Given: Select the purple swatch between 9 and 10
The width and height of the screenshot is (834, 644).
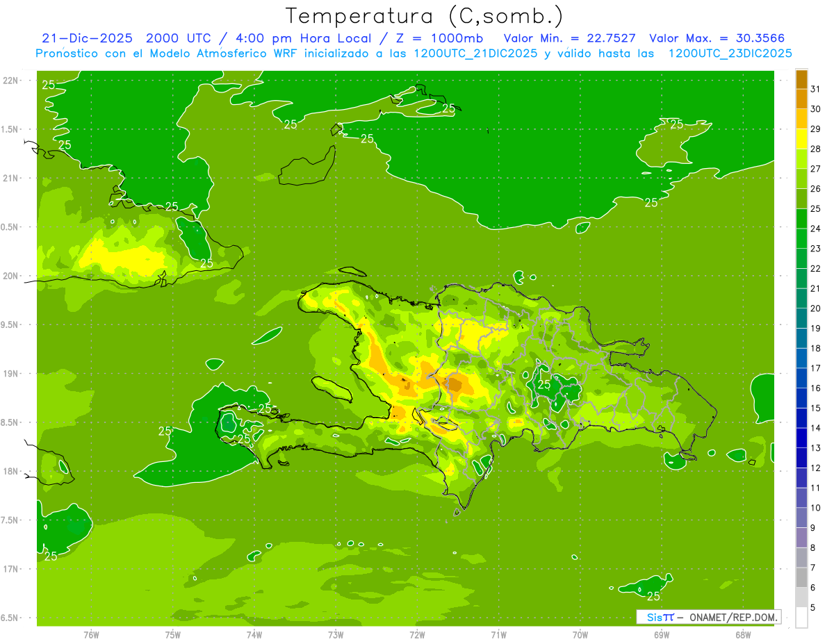Looking at the screenshot, I should click(x=801, y=518).
